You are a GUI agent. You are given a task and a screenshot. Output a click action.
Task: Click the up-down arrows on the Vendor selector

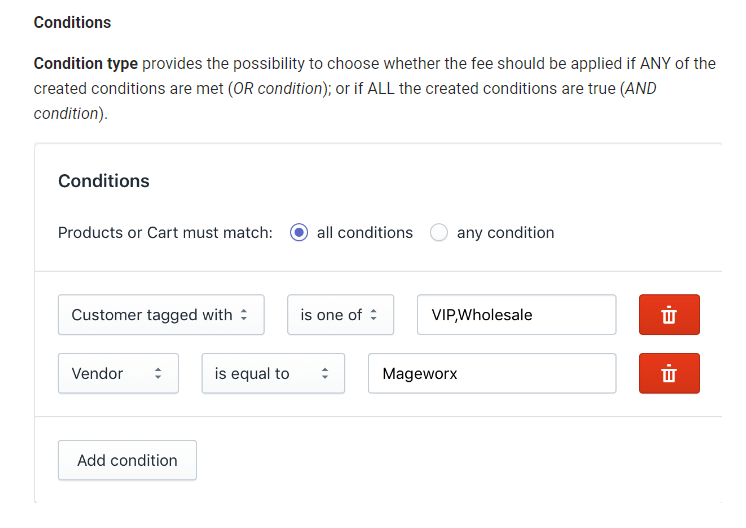157,374
